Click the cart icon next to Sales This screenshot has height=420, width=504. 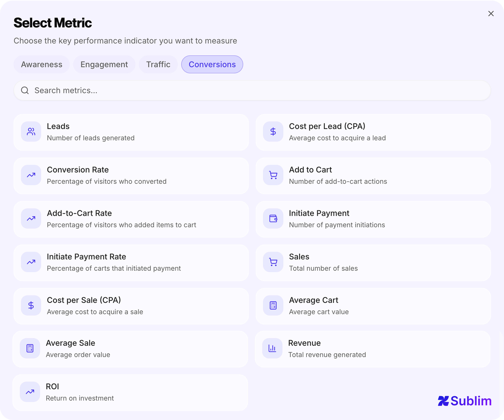click(x=273, y=262)
